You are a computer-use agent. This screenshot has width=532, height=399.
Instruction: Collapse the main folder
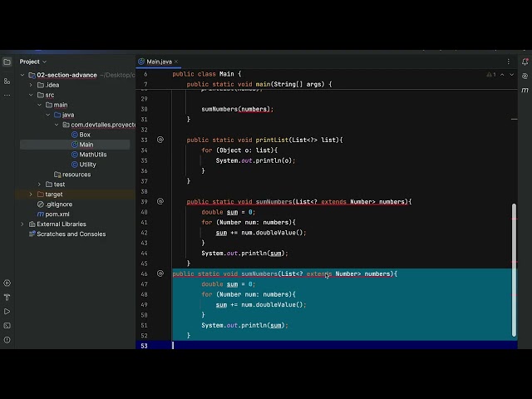39,105
